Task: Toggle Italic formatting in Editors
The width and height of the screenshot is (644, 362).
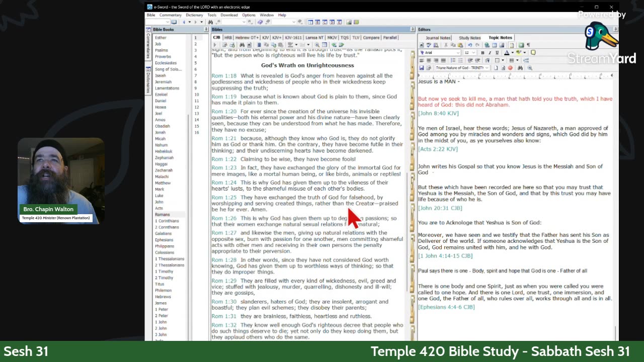Action: [x=490, y=53]
